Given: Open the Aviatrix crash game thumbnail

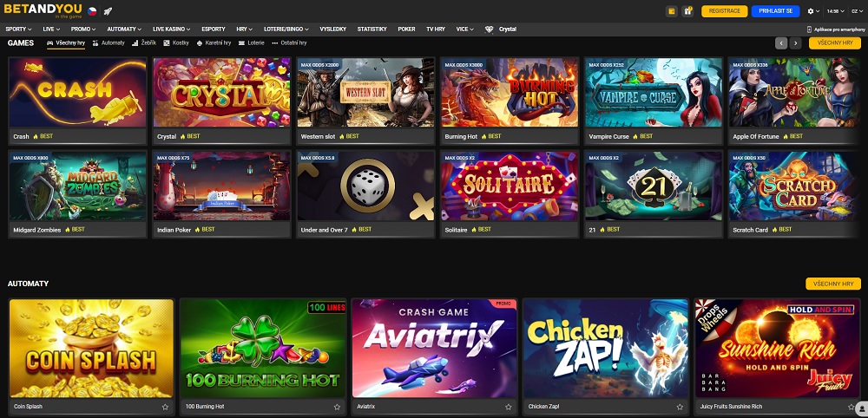Looking at the screenshot, I should tap(435, 349).
